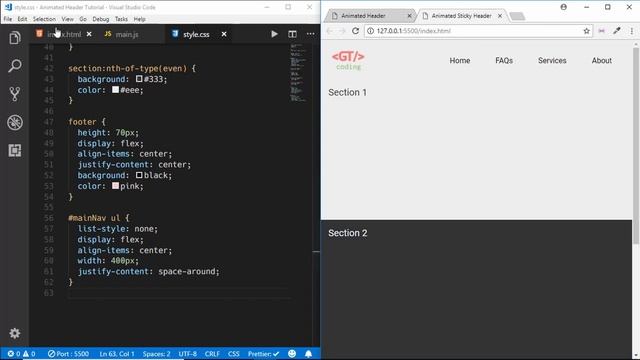Change language mode via CSS status item
Screen dimensions: 640x360
233,354
